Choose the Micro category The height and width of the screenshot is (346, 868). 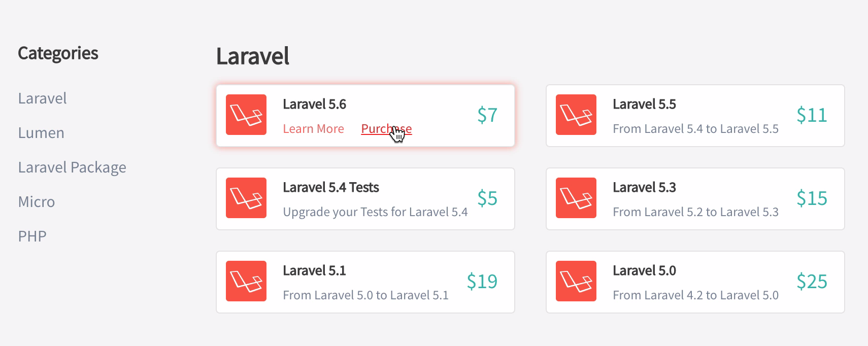[37, 202]
